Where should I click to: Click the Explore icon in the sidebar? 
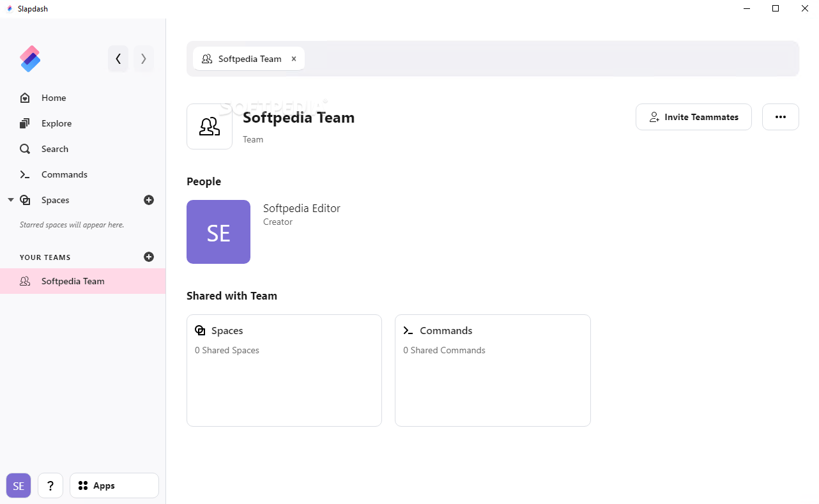tap(25, 123)
